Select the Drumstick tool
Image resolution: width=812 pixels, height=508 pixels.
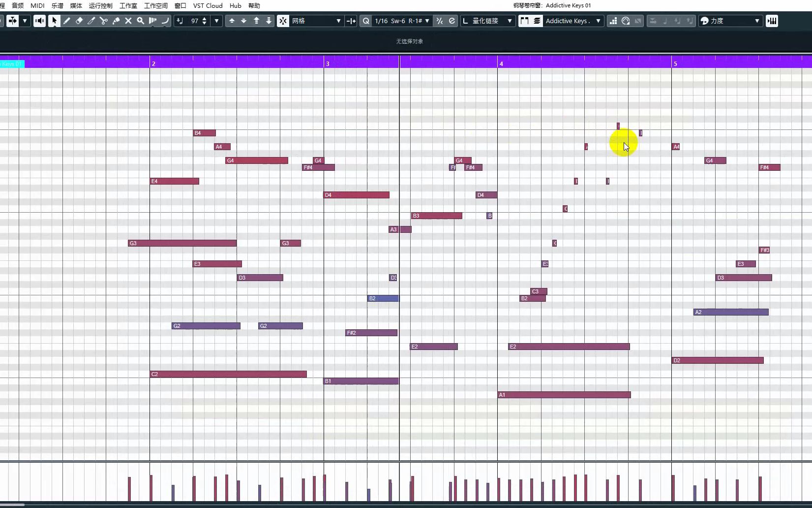click(153, 21)
